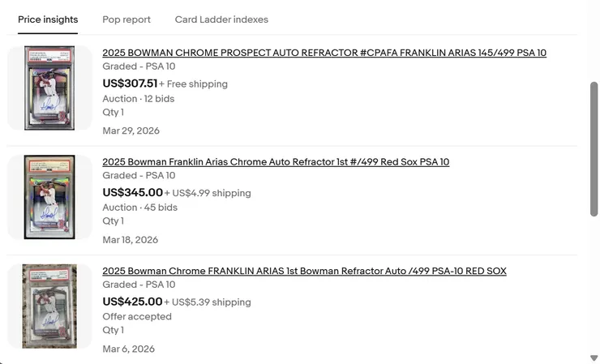Click the US$345.00 sold price
The height and width of the screenshot is (364, 600).
[132, 193]
